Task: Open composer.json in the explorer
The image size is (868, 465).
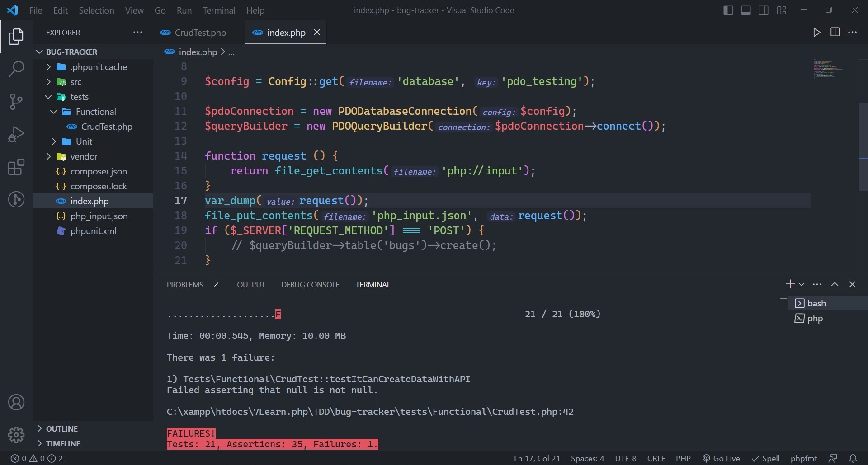Action: pyautogui.click(x=93, y=171)
